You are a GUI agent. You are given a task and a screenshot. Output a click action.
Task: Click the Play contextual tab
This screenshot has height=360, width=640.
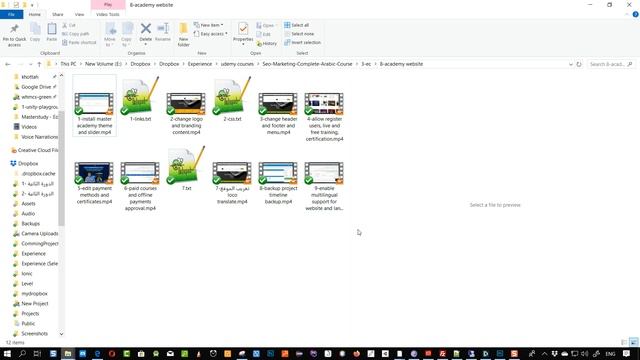click(108, 5)
